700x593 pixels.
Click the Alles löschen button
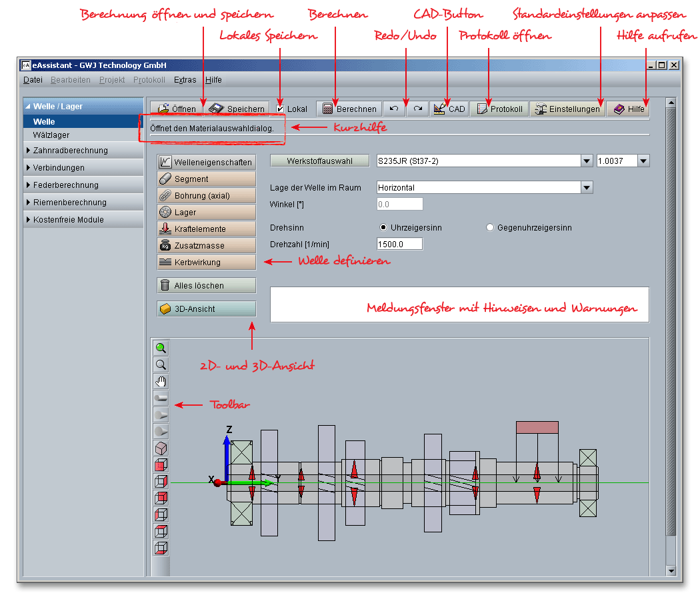207,285
